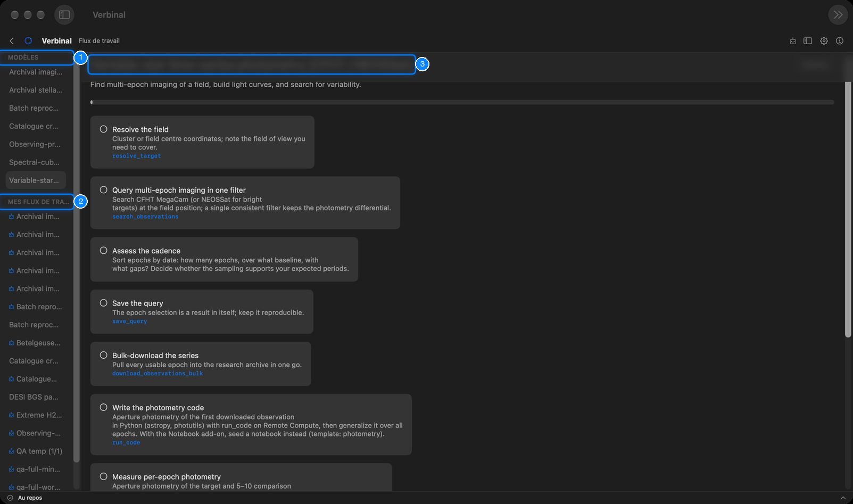Click the check-circle icon beside Au repos
This screenshot has height=504, width=853.
(x=10, y=498)
